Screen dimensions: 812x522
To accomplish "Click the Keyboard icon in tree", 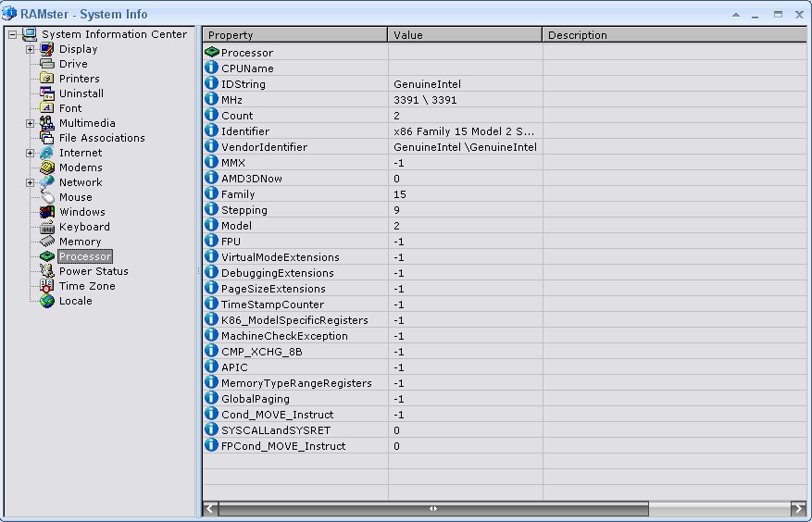I will pos(47,227).
